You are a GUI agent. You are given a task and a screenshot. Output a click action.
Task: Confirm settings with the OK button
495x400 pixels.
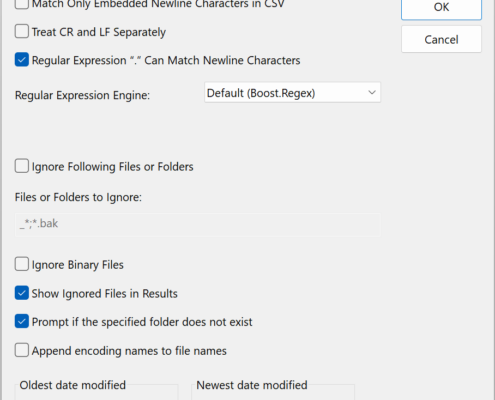[441, 8]
